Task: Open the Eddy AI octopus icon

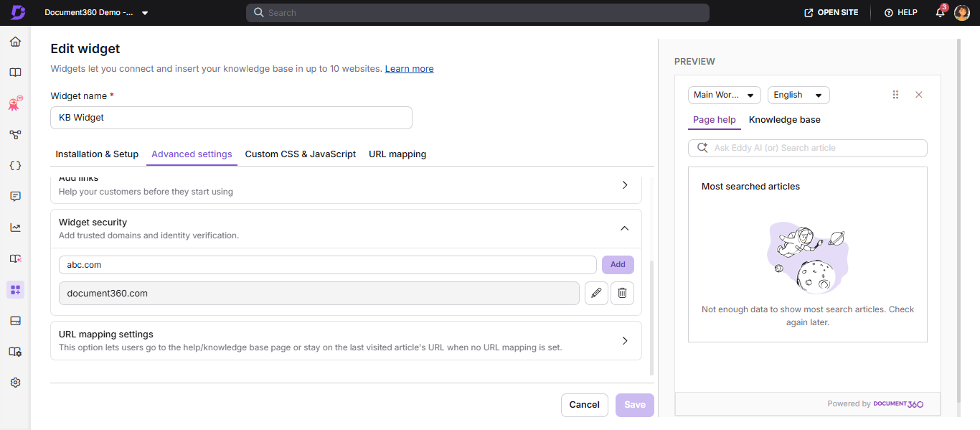Action: (15, 103)
